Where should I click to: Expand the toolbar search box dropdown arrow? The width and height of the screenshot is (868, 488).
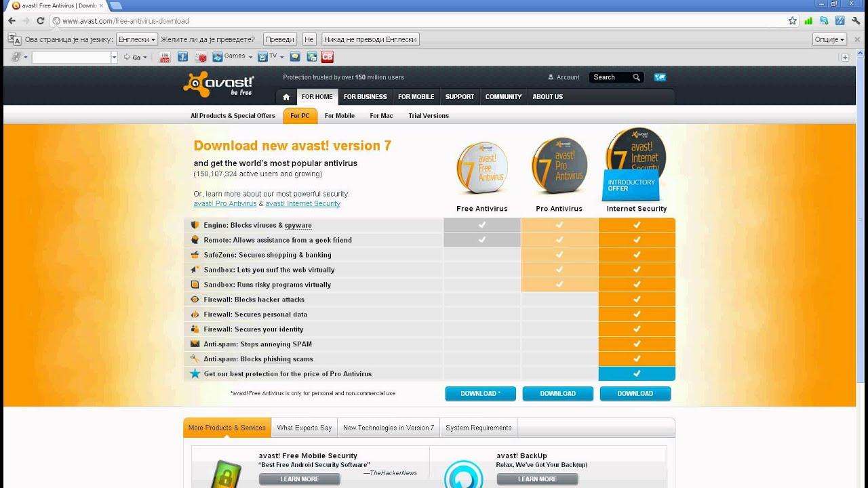(114, 58)
